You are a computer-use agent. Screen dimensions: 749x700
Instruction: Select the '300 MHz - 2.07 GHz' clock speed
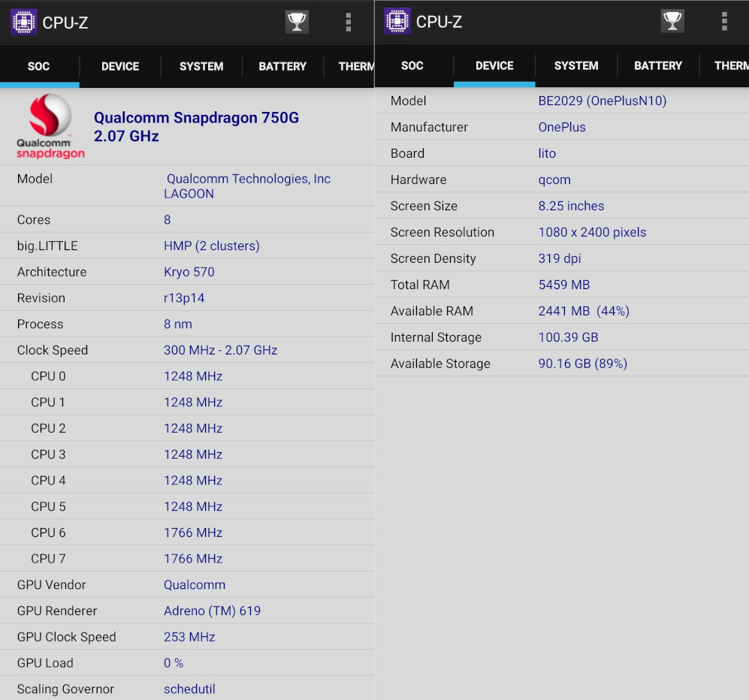(x=220, y=351)
